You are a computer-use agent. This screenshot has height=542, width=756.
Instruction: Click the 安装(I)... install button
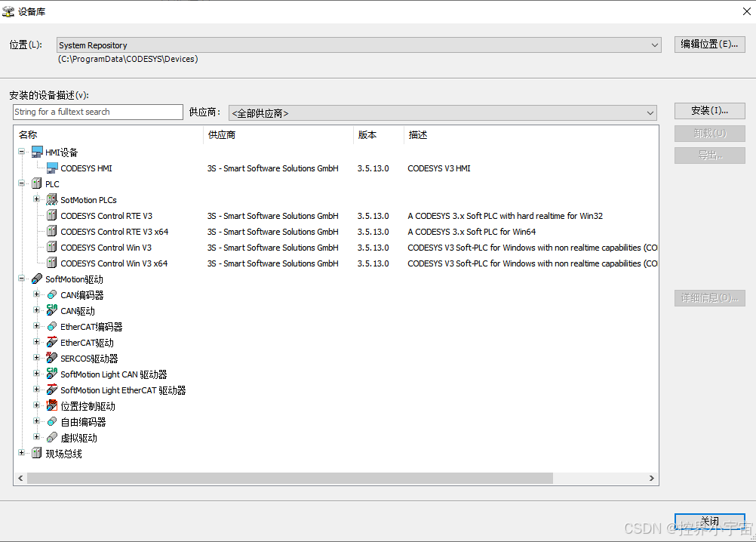(710, 111)
